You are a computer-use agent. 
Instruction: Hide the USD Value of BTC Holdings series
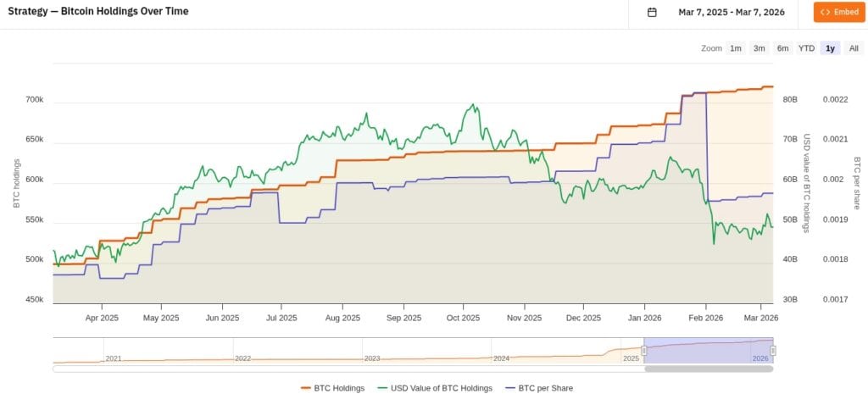(x=441, y=388)
